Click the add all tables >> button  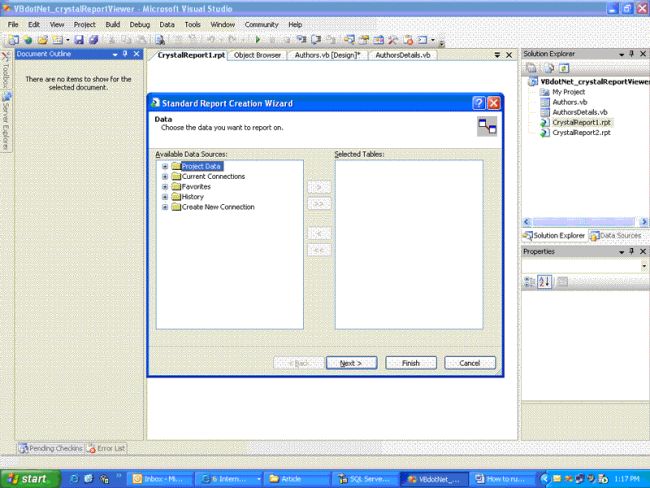click(x=319, y=204)
